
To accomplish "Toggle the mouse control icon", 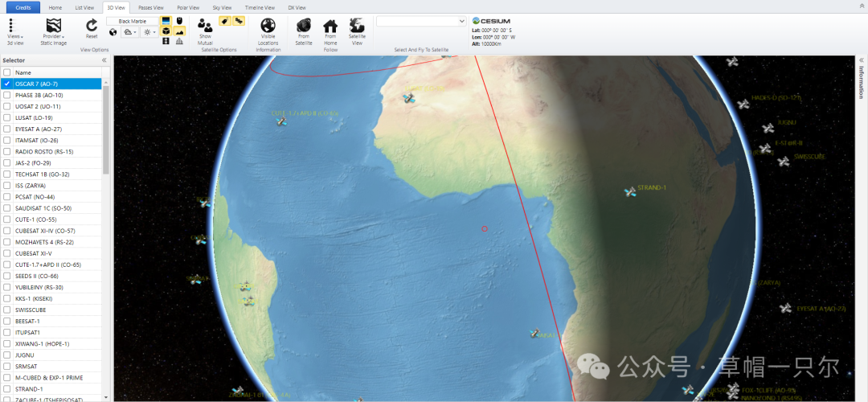I will [179, 20].
